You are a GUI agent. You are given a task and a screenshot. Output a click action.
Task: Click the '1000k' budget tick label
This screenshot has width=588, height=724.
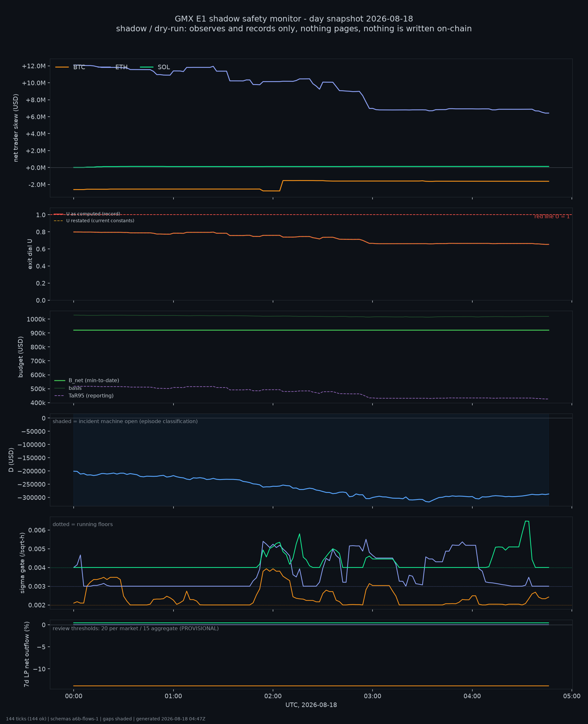tap(36, 319)
